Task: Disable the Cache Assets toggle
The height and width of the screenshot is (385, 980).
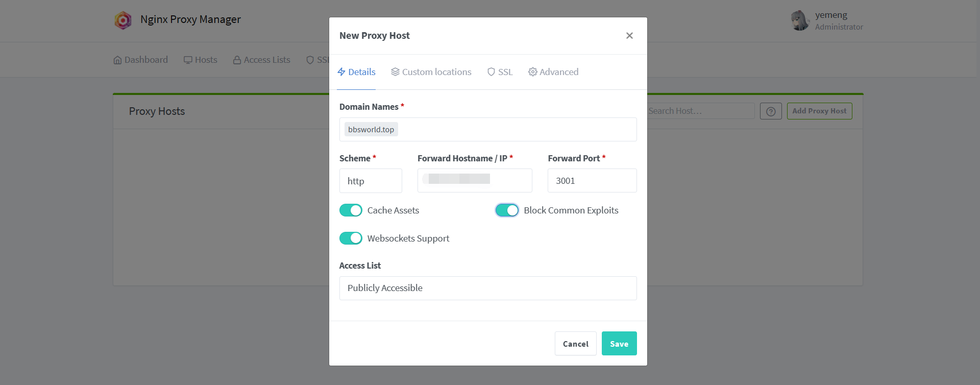Action: point(351,210)
